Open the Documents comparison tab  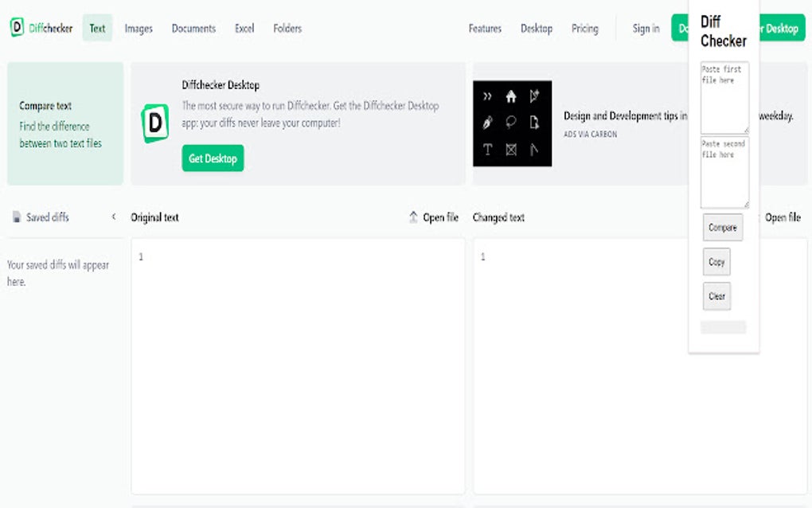pos(193,28)
